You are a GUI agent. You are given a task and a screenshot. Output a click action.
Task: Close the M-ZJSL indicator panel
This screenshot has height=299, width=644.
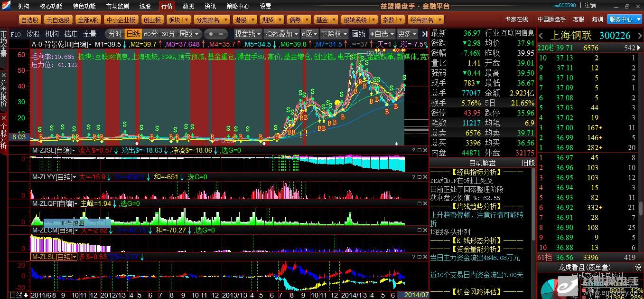pyautogui.click(x=425, y=150)
